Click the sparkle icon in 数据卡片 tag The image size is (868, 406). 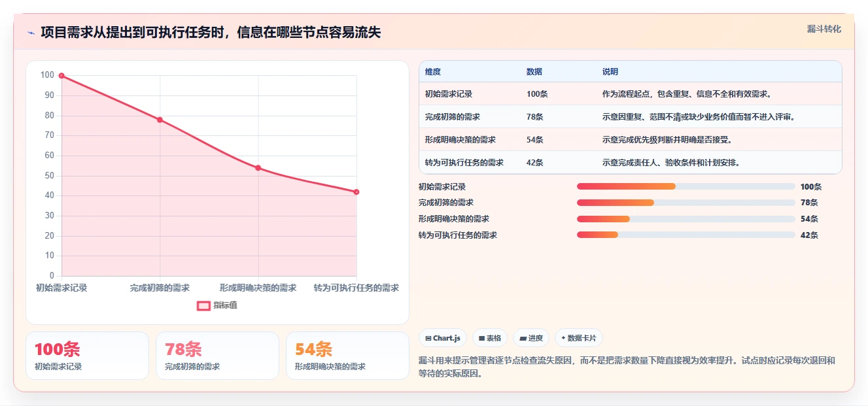(563, 338)
